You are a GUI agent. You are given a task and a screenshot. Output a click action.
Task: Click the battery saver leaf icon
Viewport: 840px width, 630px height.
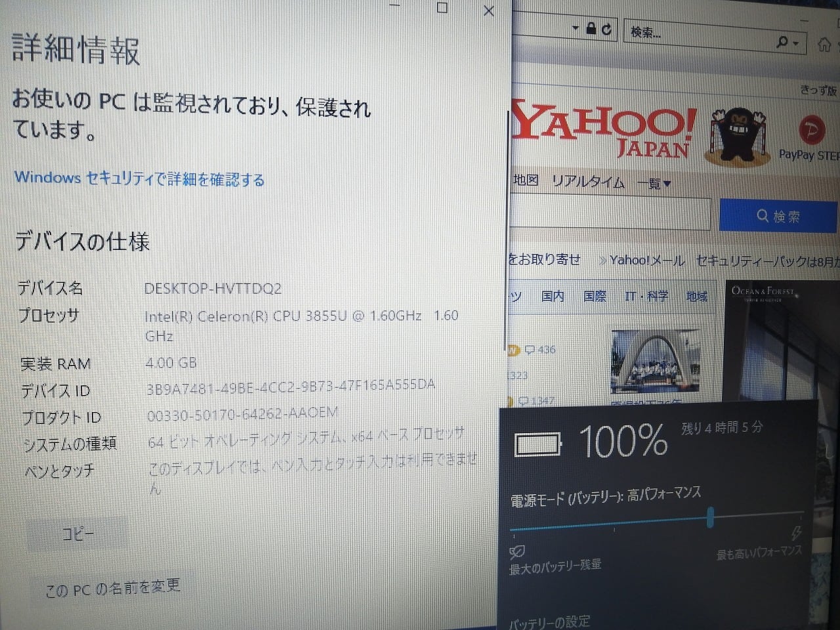517,551
